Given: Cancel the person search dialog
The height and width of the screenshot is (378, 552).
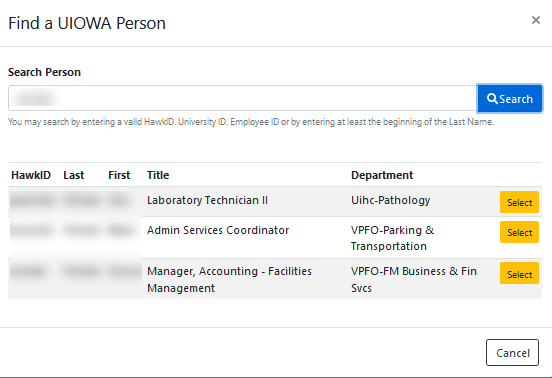Looking at the screenshot, I should click(x=512, y=353).
